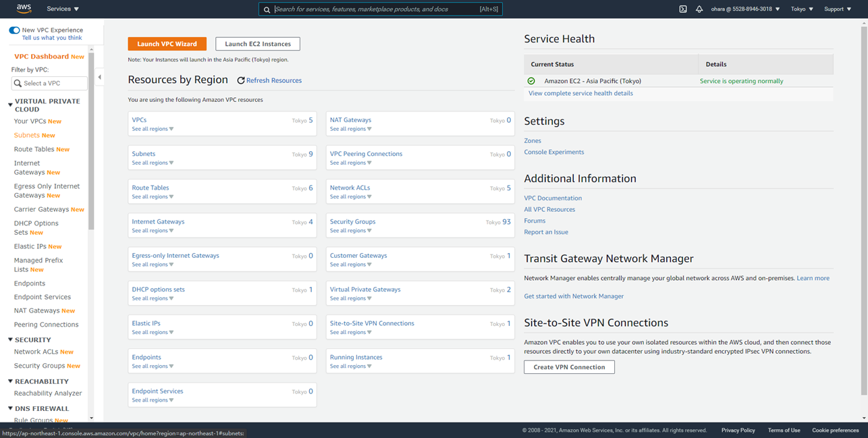Click the sidebar vertical scrollbar

coord(91,142)
